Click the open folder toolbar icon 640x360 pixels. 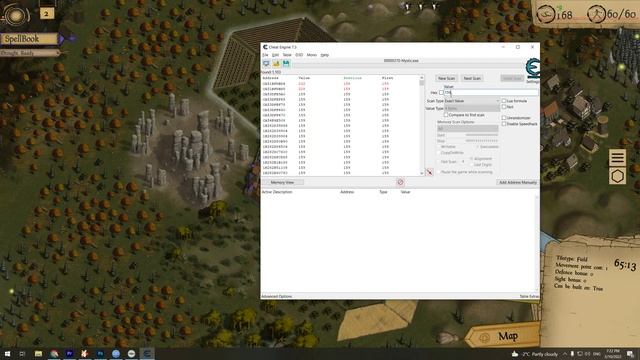(276, 64)
